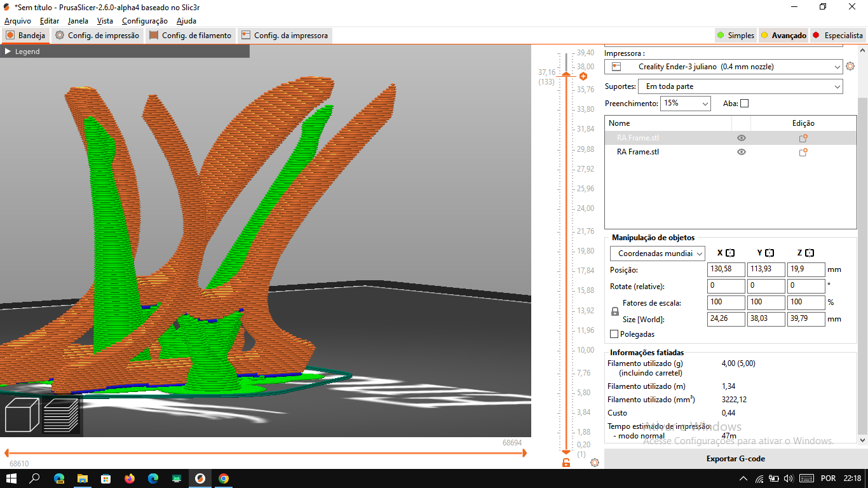
Task: Enable the Polegadas checkbox
Action: pyautogui.click(x=614, y=334)
